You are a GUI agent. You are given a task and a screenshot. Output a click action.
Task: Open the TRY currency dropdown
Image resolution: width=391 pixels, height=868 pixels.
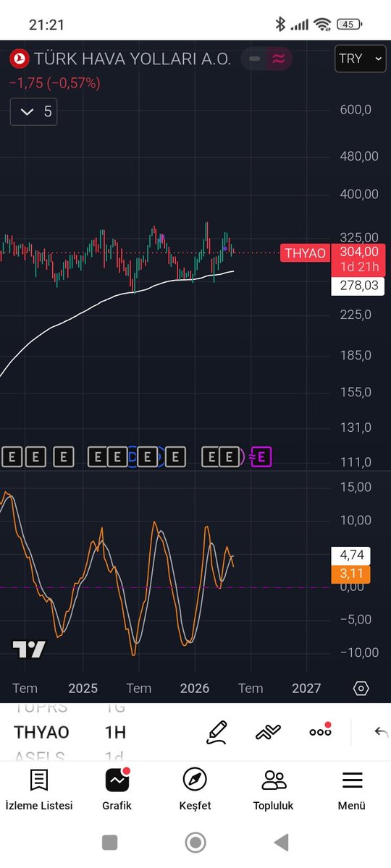point(360,59)
